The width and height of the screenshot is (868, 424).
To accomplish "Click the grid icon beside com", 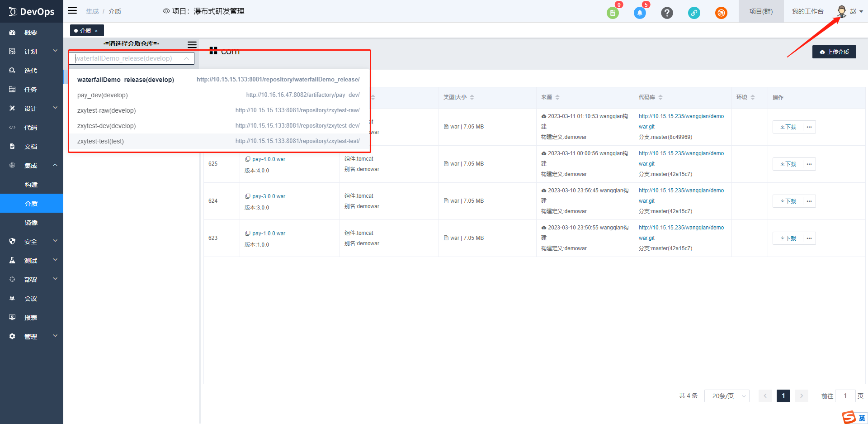I will (x=213, y=51).
